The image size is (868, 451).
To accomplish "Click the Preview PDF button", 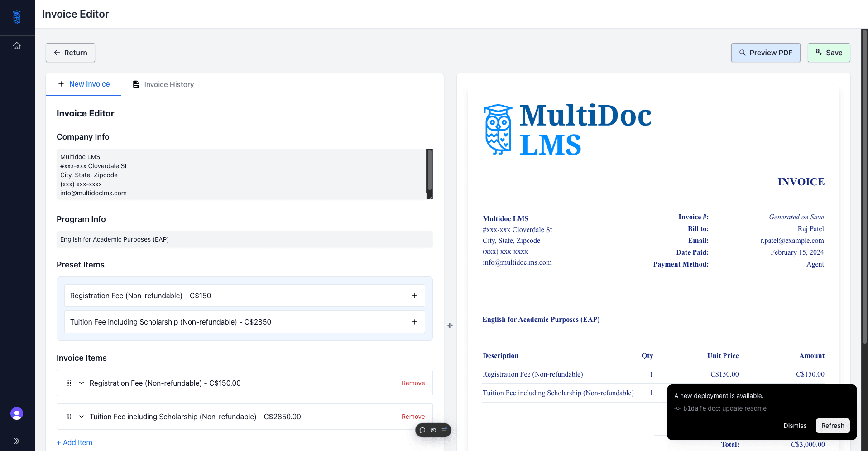I will tap(765, 53).
